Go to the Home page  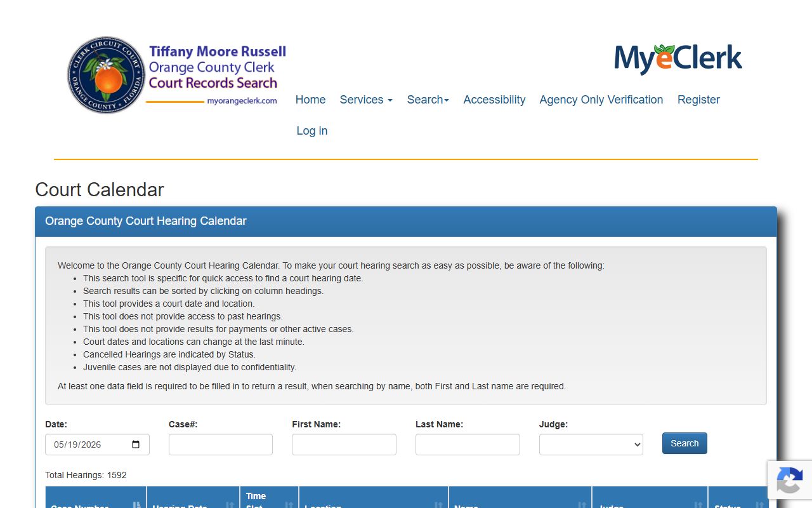310,100
